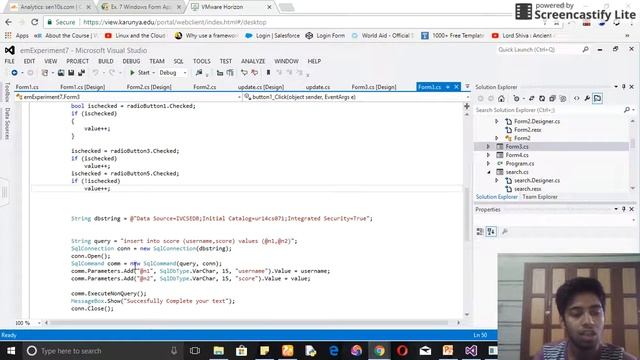Click the Collapse All icon in Solution Explorer

click(552, 98)
